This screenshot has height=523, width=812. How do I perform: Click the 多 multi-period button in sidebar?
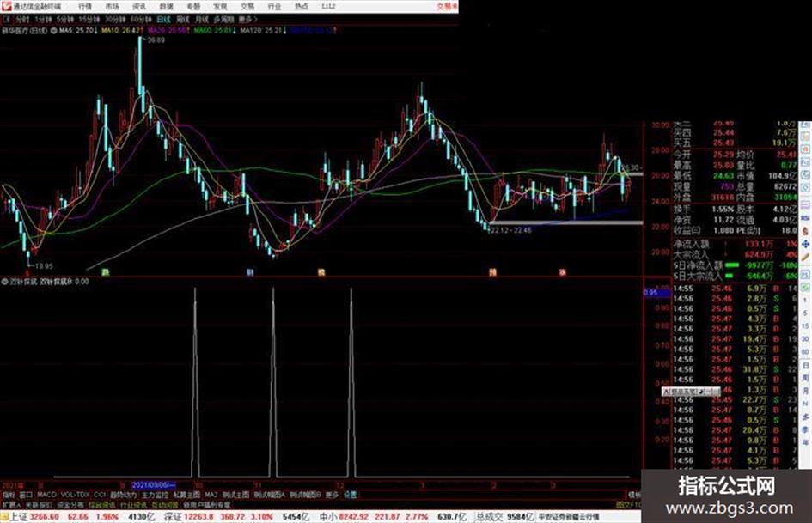click(805, 416)
